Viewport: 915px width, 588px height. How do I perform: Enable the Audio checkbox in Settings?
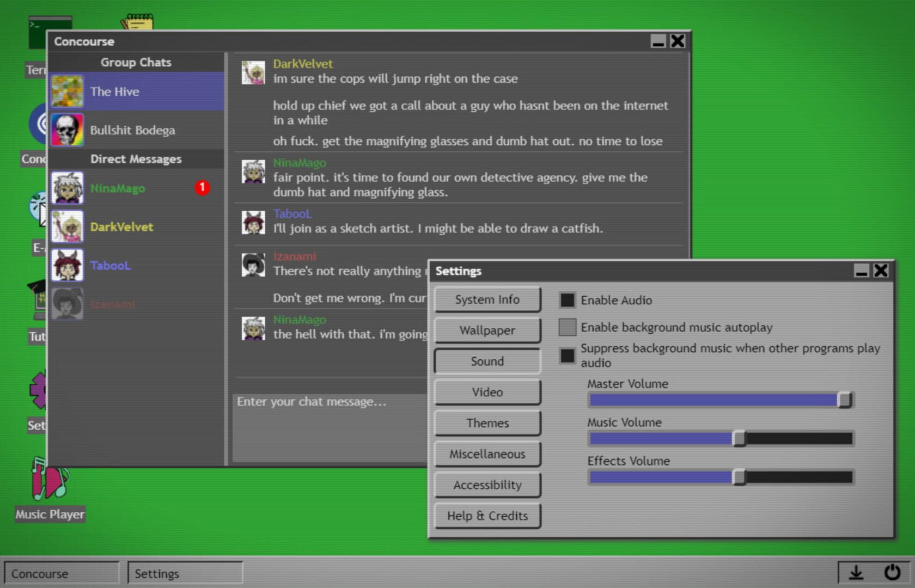point(567,300)
